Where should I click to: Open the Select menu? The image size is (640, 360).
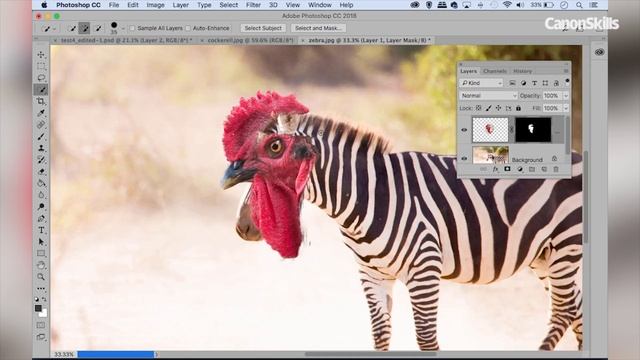pos(229,5)
